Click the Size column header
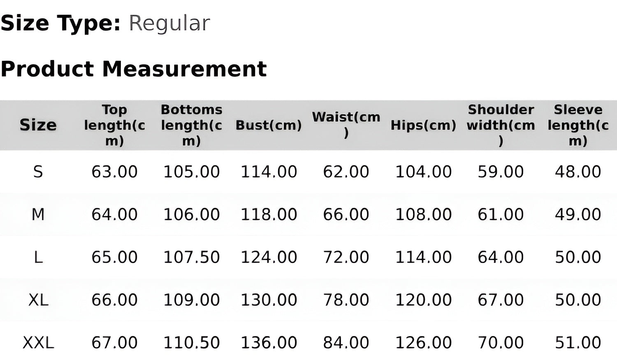The image size is (617, 364). 38,125
